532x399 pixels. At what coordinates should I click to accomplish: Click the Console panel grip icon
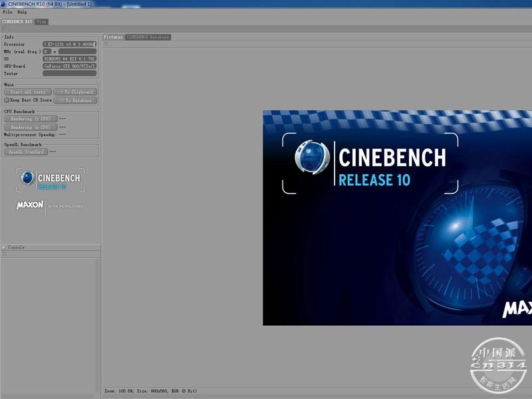(x=4, y=247)
